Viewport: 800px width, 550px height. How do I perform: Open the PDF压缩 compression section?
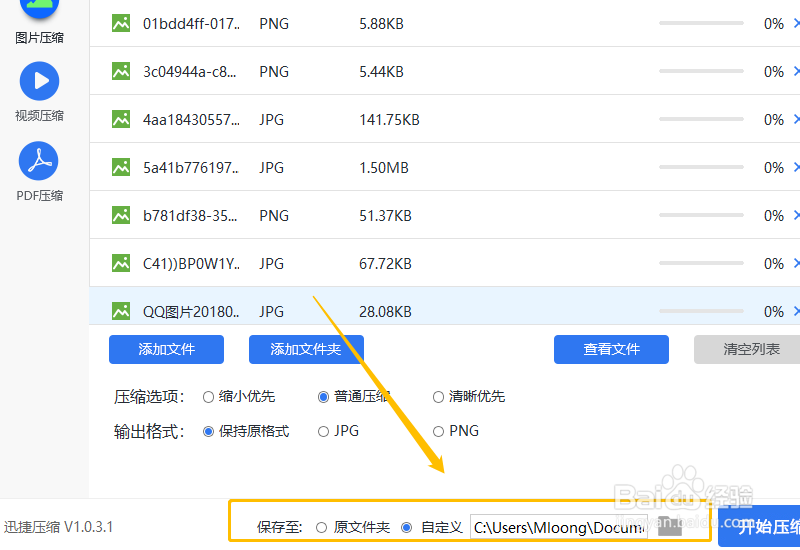pyautogui.click(x=39, y=172)
